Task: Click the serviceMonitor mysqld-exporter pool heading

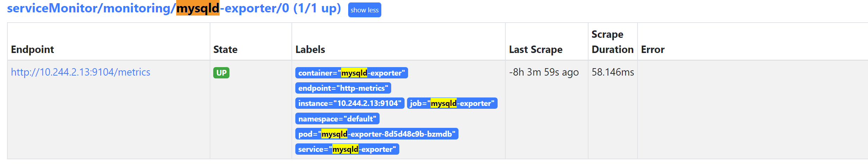Action: click(x=174, y=8)
